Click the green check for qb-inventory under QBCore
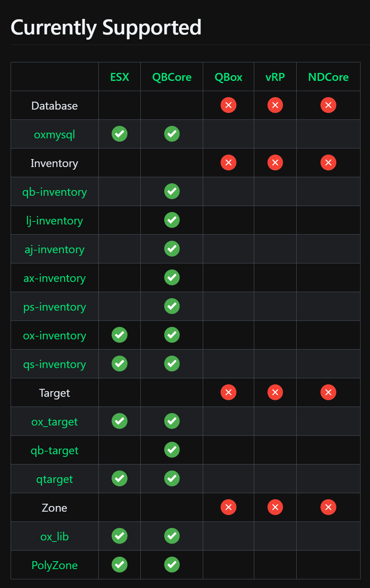The image size is (370, 588). point(172,191)
